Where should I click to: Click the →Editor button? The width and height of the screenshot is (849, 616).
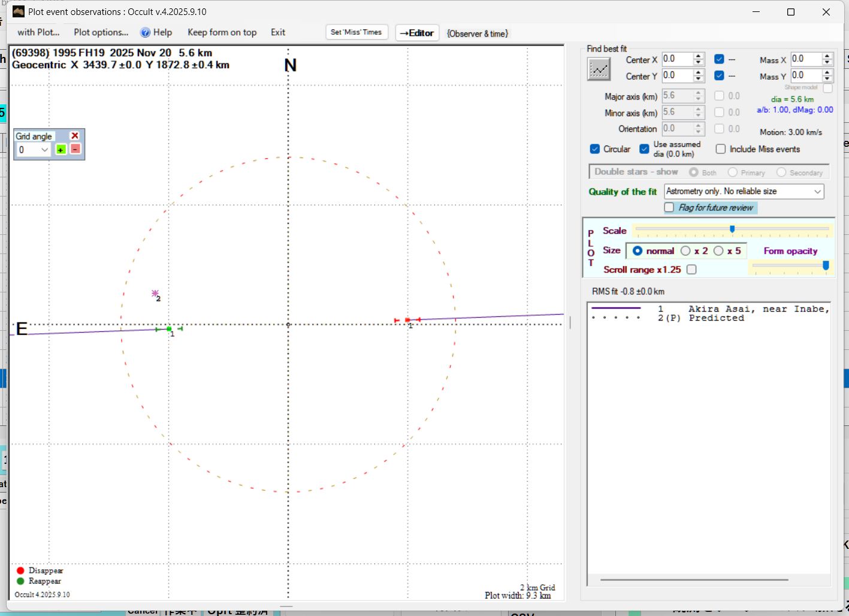pos(417,33)
